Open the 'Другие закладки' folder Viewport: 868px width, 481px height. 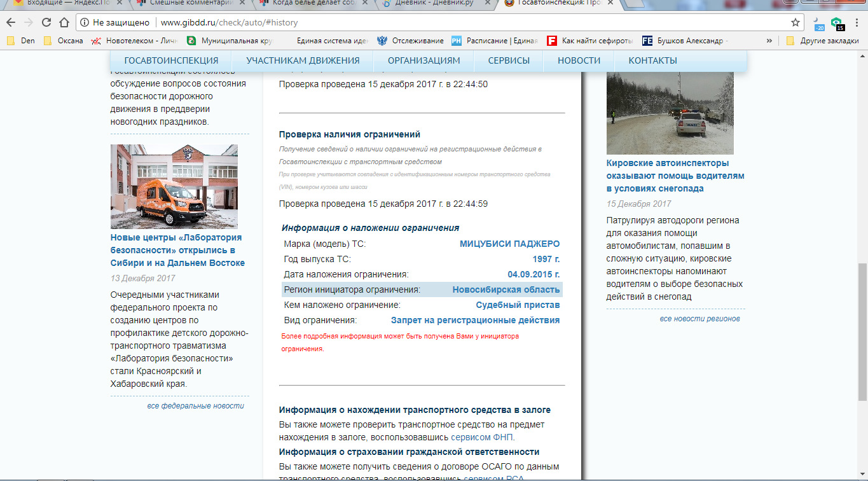click(822, 41)
